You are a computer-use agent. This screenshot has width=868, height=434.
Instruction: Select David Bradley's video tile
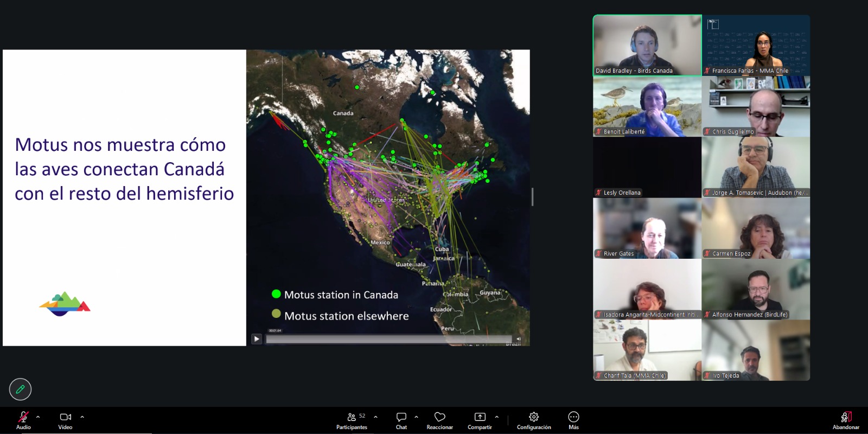647,45
